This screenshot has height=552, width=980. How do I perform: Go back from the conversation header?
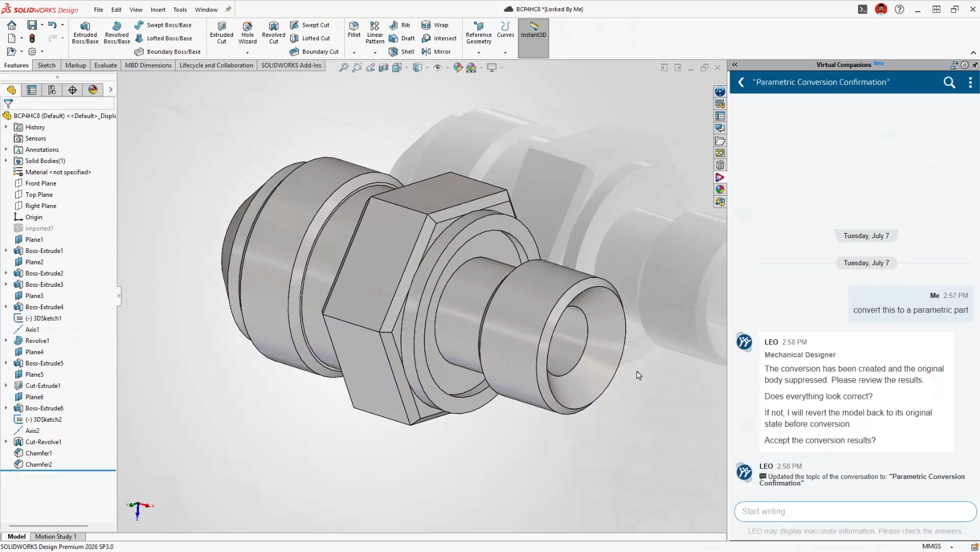741,82
